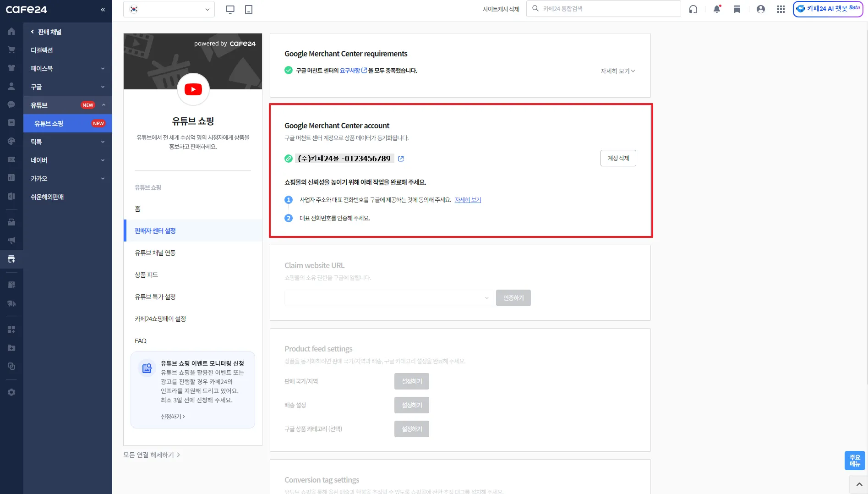Expand the 카카오 submenu

pos(68,178)
